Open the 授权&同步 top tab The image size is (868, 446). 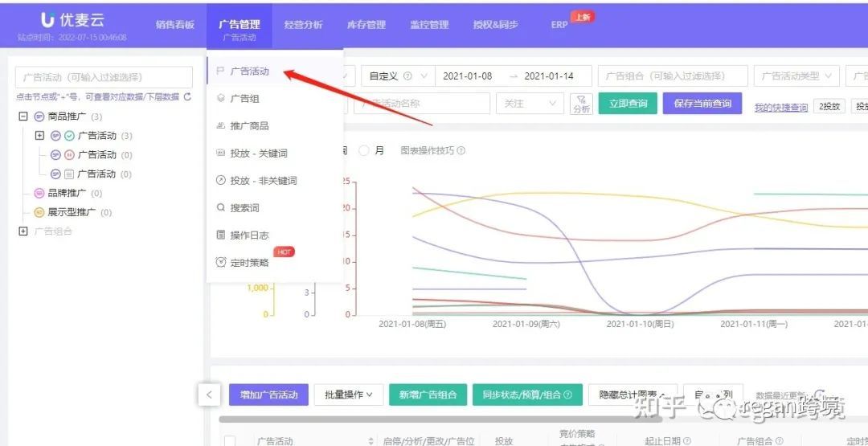tap(496, 24)
